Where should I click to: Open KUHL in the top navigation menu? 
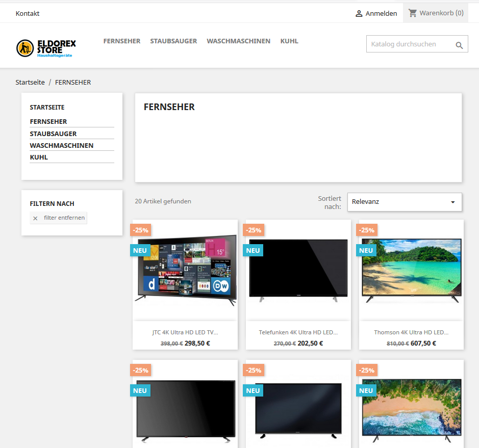(x=289, y=41)
